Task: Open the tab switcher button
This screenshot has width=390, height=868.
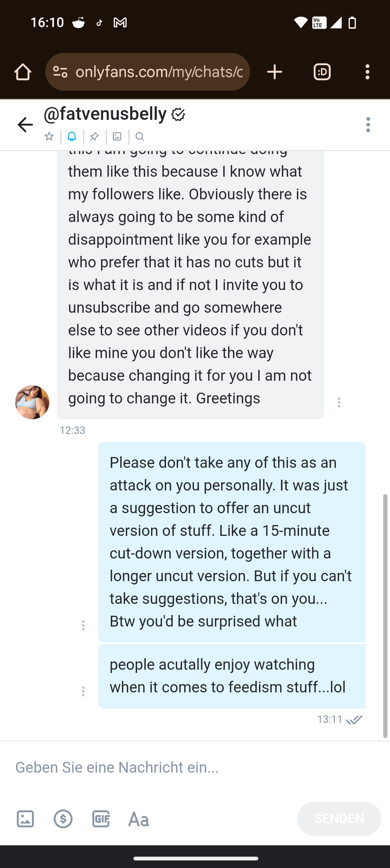Action: (322, 72)
